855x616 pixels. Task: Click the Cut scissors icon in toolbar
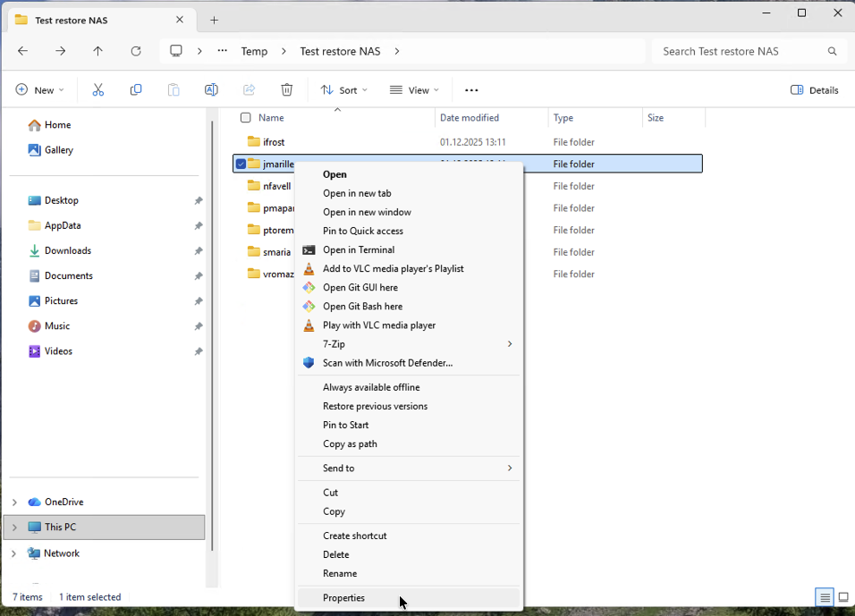(98, 89)
